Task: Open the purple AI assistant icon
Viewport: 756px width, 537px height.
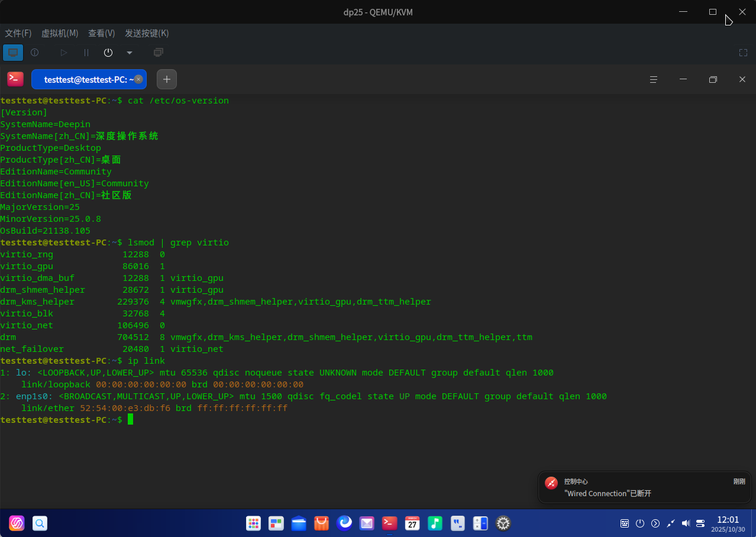Action: 17,523
